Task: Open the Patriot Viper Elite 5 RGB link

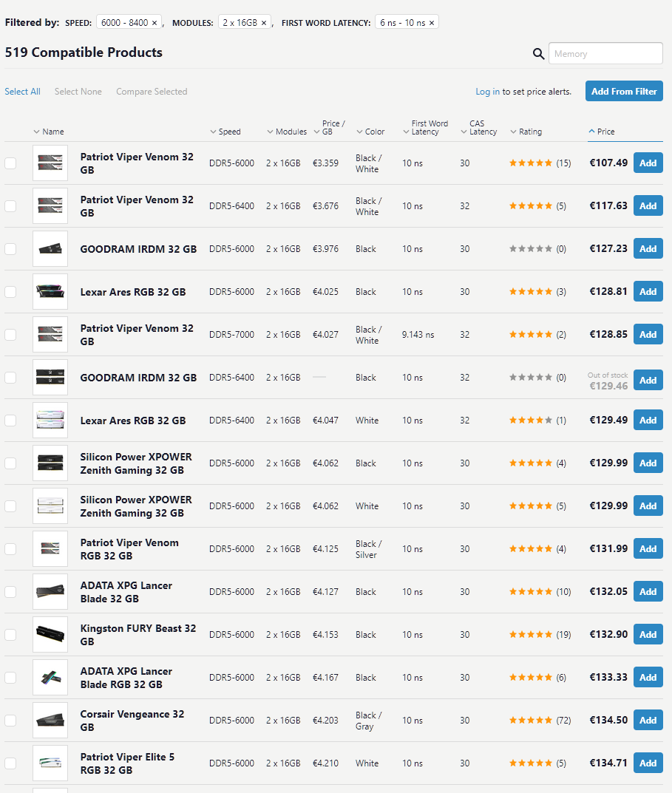Action: [127, 763]
